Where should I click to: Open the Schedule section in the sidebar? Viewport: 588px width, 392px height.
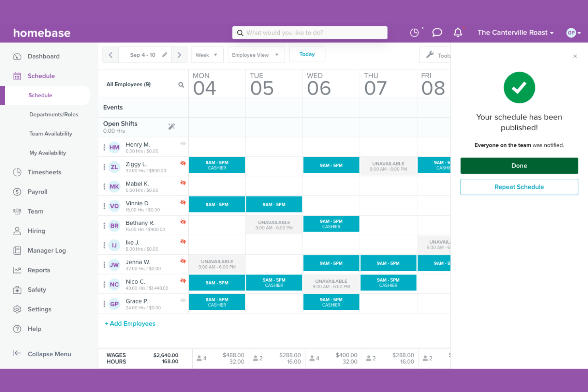tap(41, 76)
